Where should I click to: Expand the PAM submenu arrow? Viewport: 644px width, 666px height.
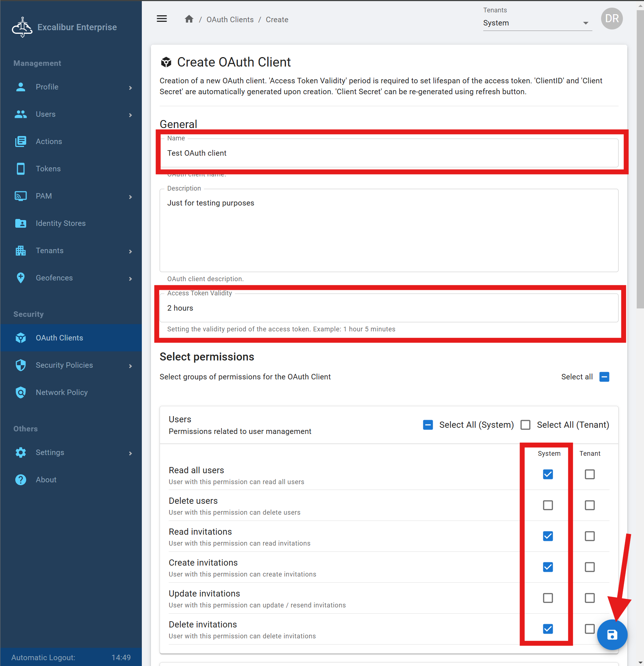point(131,196)
